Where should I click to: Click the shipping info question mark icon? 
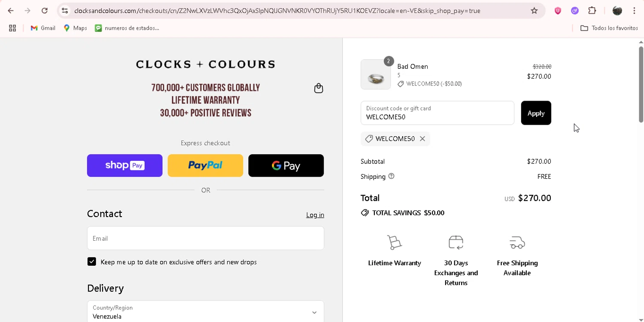tap(391, 176)
